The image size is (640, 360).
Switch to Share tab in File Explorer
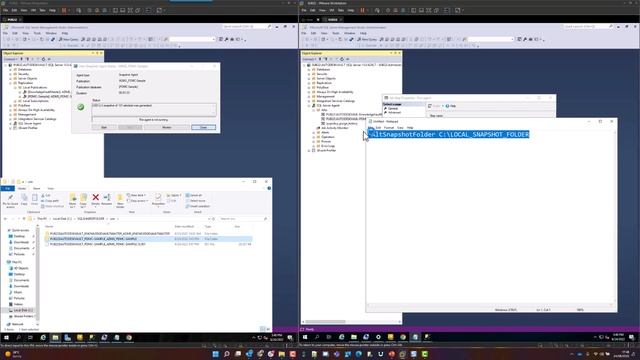tap(36, 189)
